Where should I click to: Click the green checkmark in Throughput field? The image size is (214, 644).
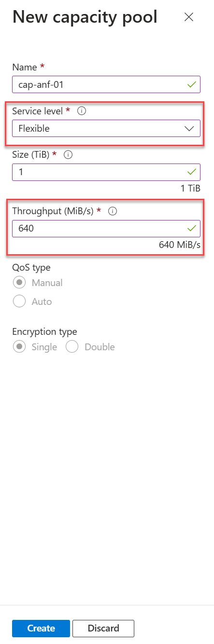(192, 228)
